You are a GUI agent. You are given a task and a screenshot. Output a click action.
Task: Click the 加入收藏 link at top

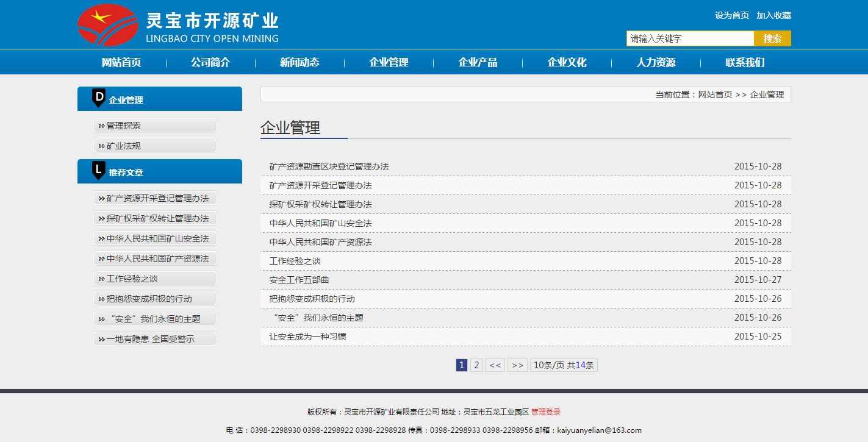pyautogui.click(x=773, y=15)
